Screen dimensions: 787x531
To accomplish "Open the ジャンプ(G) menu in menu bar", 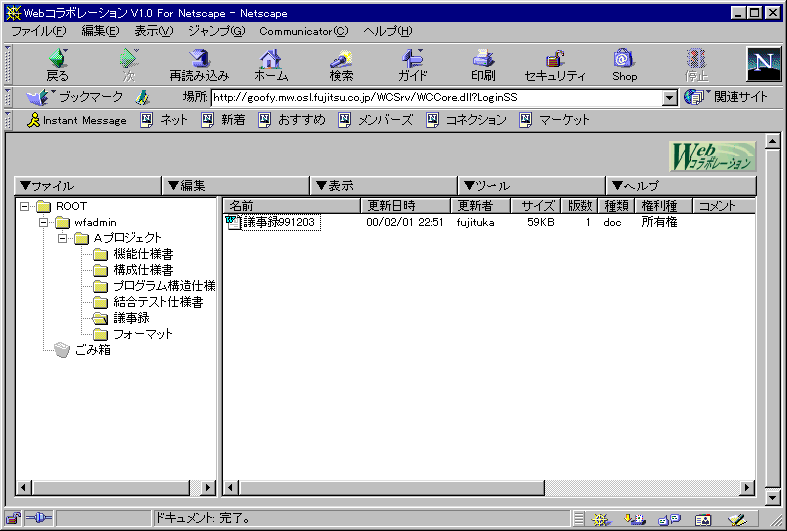I will point(215,31).
